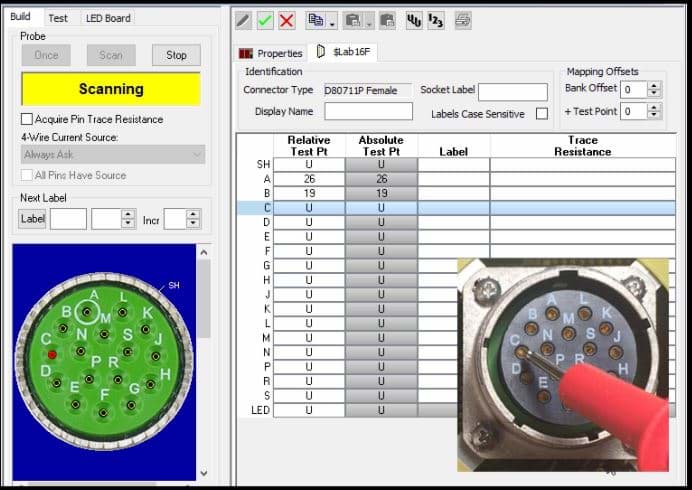The width and height of the screenshot is (692, 490).
Task: Toggle Labels Case Sensitive checkbox
Action: (x=541, y=114)
